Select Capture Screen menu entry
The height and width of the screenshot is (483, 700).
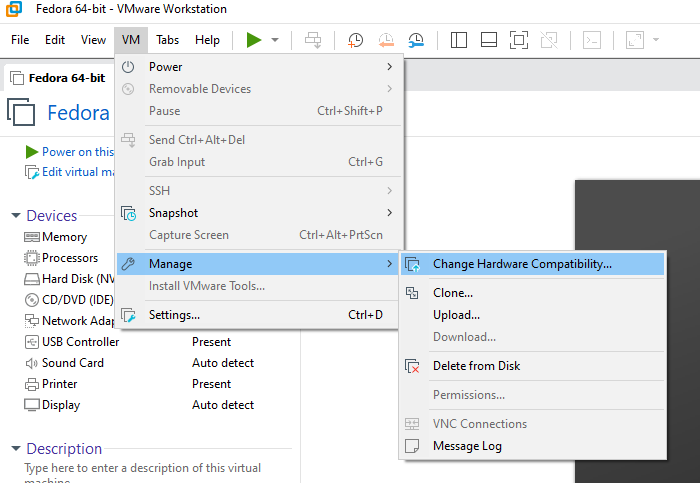click(x=259, y=235)
